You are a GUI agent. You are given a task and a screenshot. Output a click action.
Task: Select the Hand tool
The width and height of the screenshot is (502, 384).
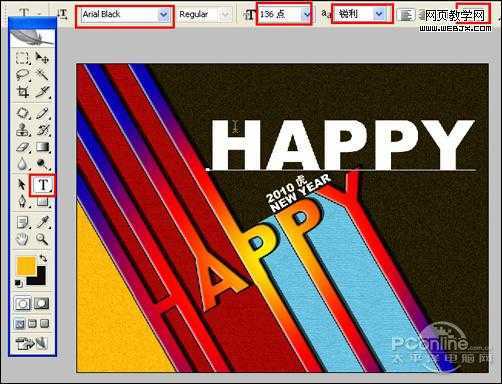tap(22, 239)
